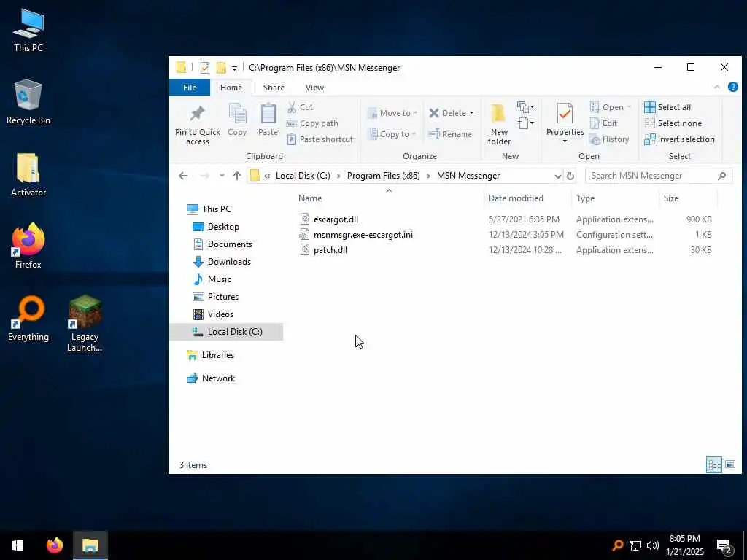Viewport: 747px width, 560px height.
Task: Sort by Date modified column header
Action: click(x=527, y=198)
